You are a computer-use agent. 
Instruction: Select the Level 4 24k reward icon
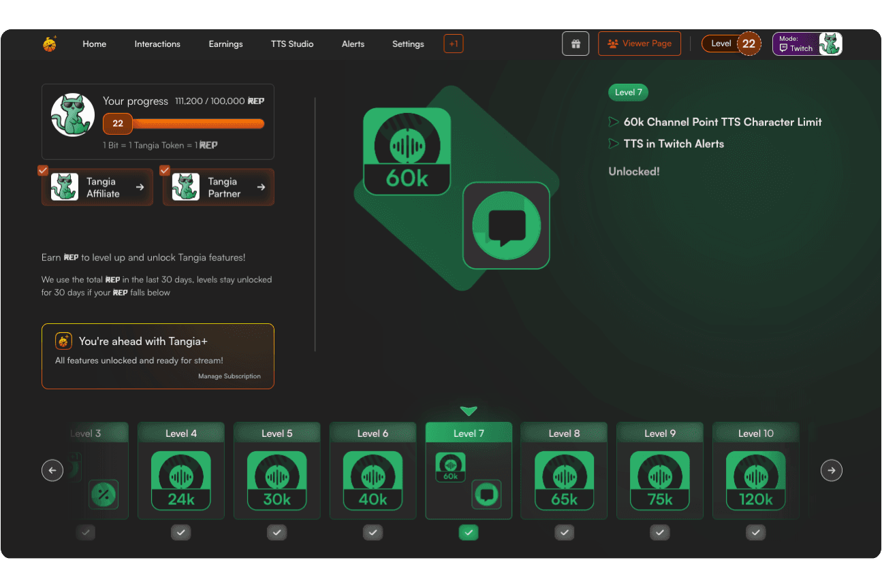tap(181, 481)
